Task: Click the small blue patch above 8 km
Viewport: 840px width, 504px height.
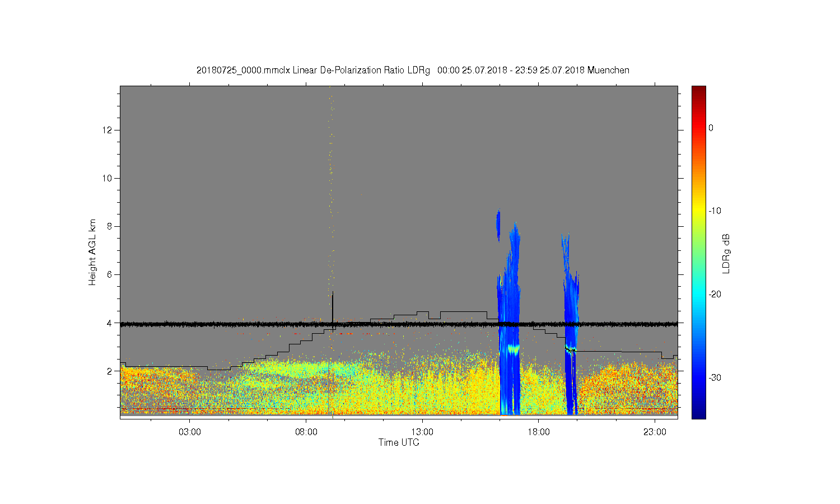Action: (x=498, y=225)
